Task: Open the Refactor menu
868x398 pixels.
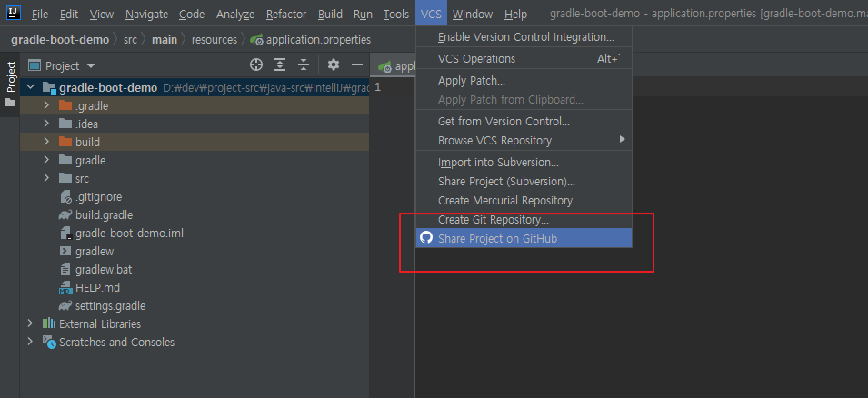Action: tap(286, 15)
